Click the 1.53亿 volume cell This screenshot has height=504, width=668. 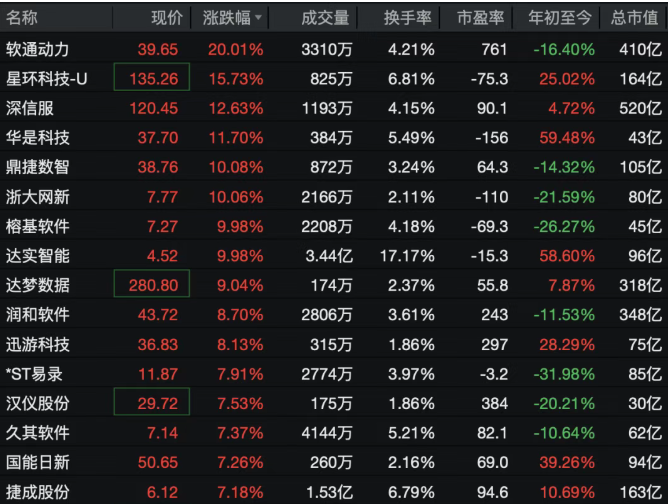pos(329,492)
